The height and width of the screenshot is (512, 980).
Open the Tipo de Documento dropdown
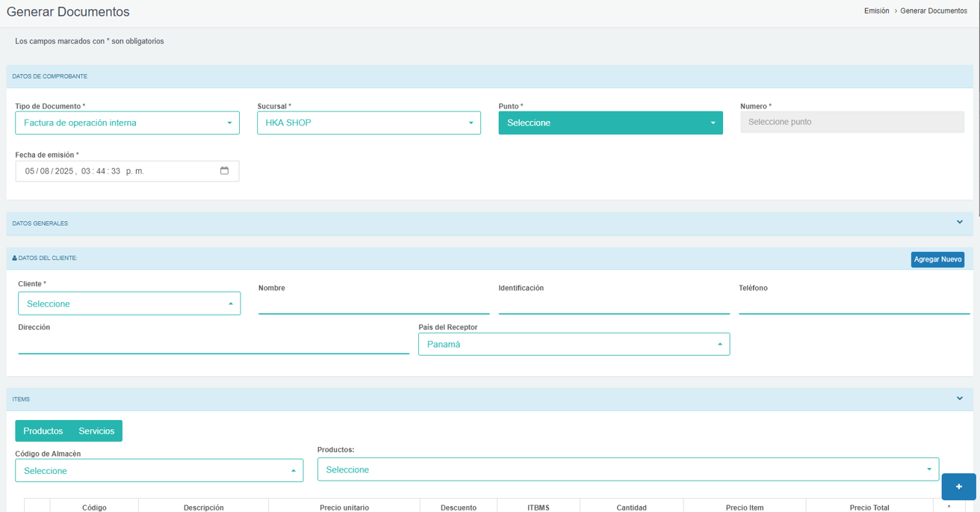tap(127, 123)
